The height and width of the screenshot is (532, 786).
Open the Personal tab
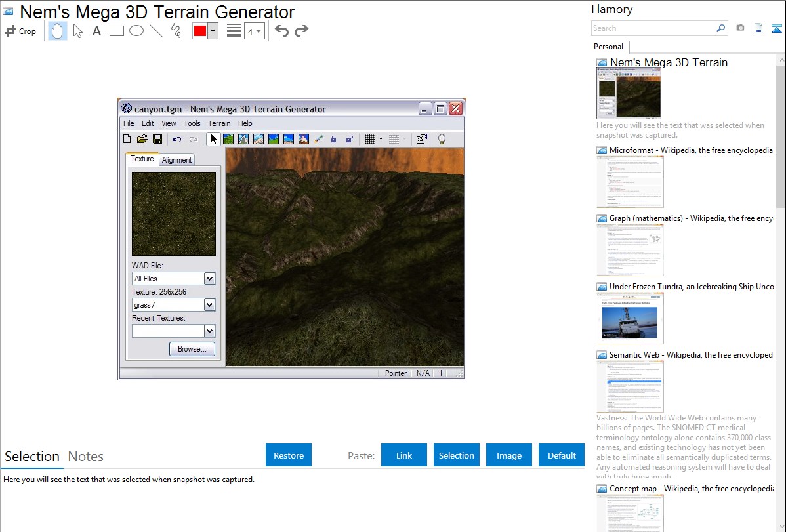608,47
